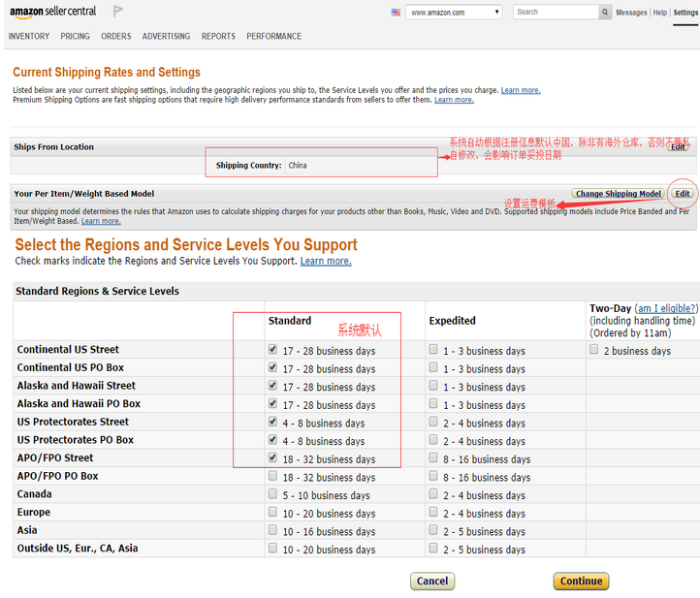This screenshot has width=700, height=598.
Task: Click the search magnifier button
Action: (604, 12)
